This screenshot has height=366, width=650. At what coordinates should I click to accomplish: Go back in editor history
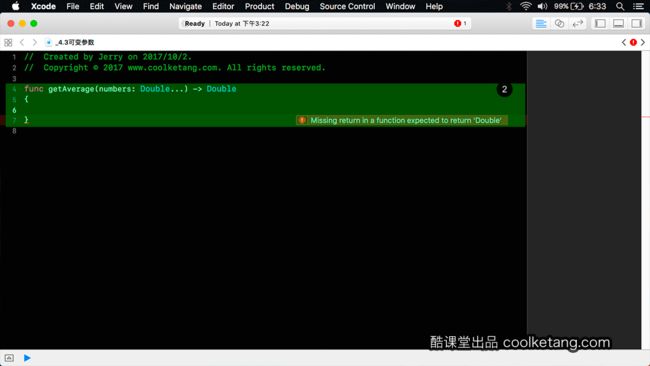click(22, 42)
